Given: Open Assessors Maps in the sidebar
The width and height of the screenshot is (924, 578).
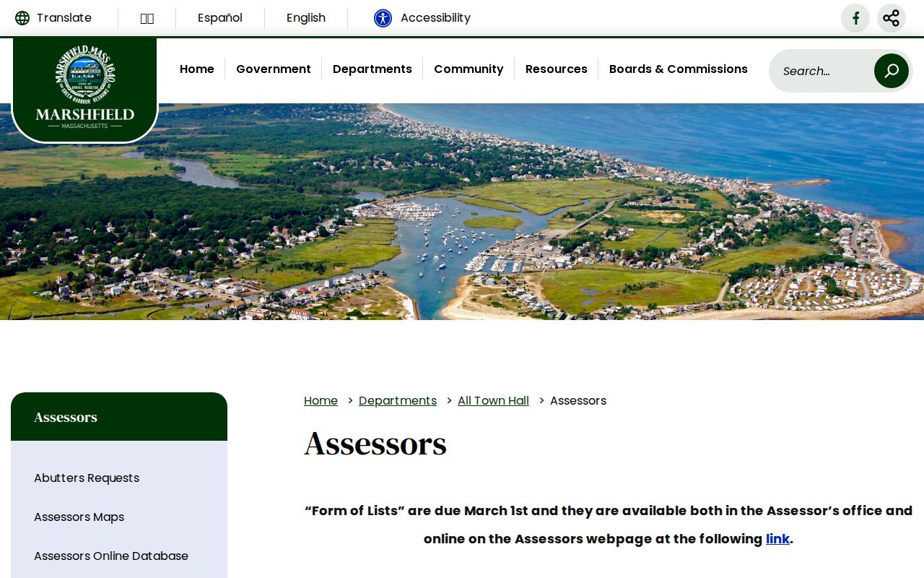Looking at the screenshot, I should coord(79,517).
